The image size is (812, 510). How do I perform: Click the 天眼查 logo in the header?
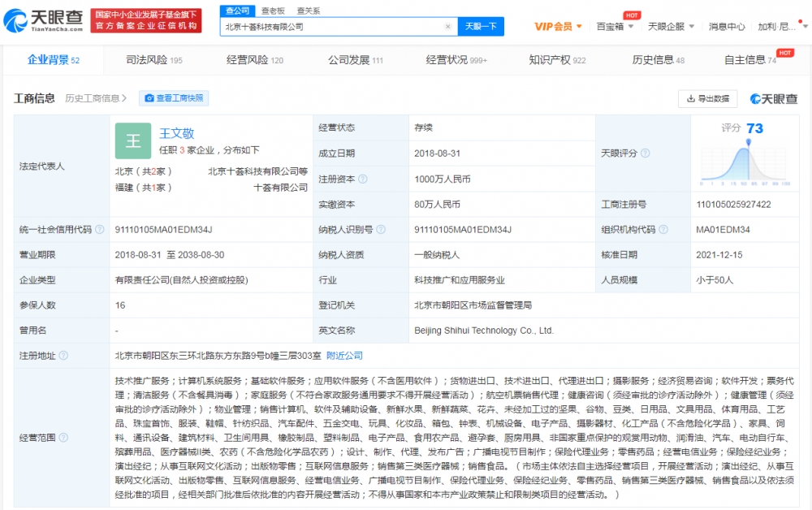pos(42,19)
